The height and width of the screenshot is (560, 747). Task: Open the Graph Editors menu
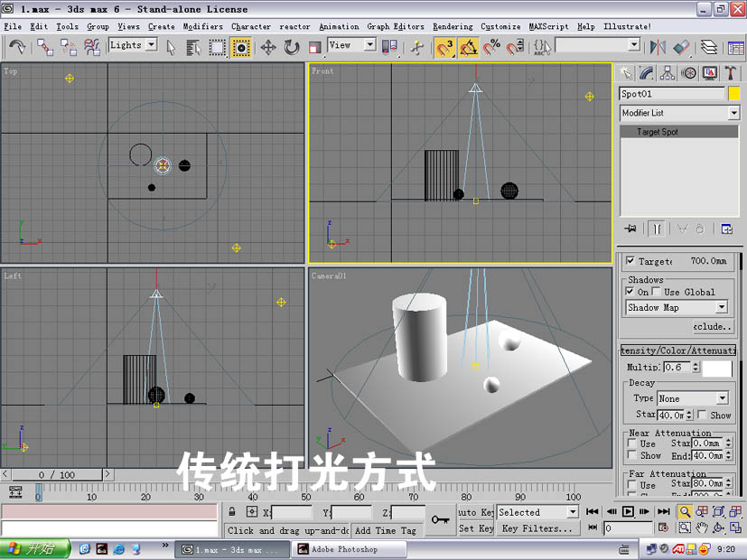click(396, 27)
